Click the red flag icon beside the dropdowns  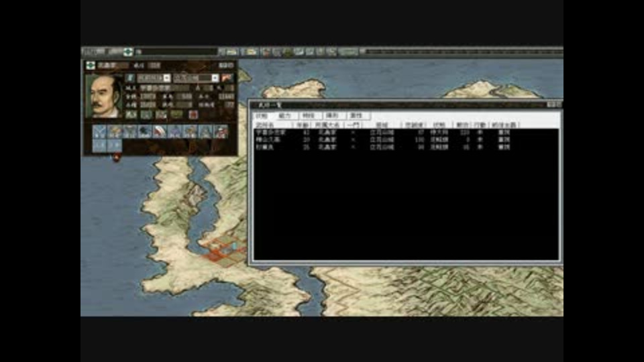(x=227, y=78)
